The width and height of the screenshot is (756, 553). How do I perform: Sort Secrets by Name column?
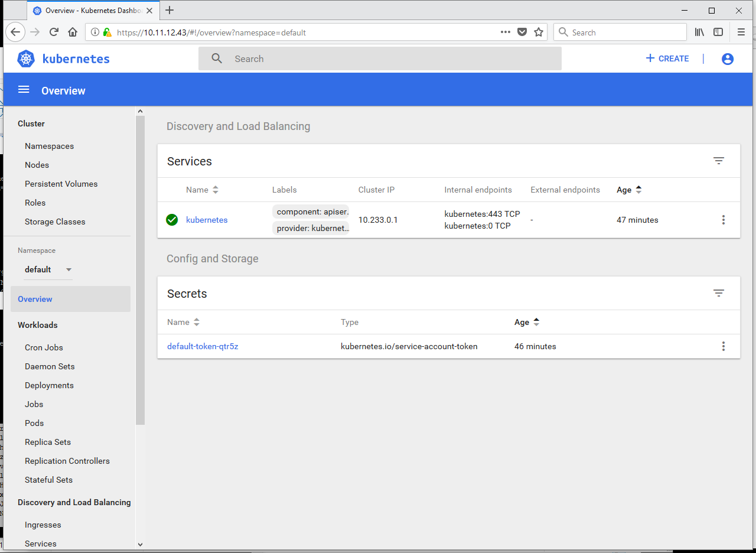pyautogui.click(x=183, y=322)
